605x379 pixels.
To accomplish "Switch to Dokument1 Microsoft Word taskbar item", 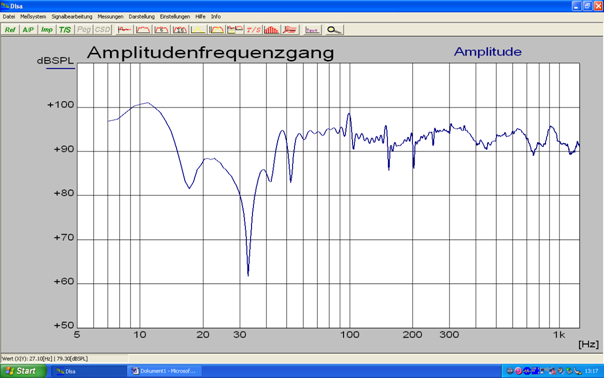I will 164,371.
